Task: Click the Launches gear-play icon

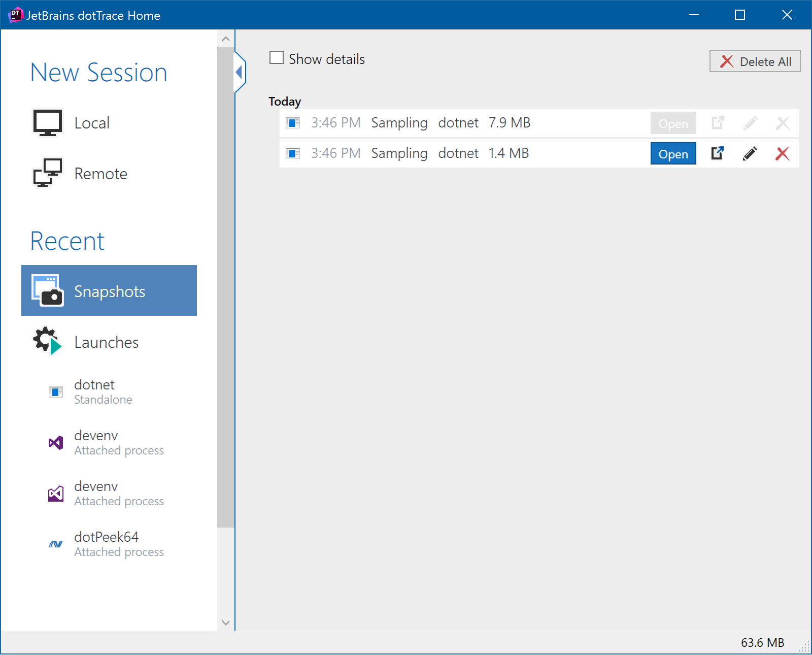Action: 47,341
